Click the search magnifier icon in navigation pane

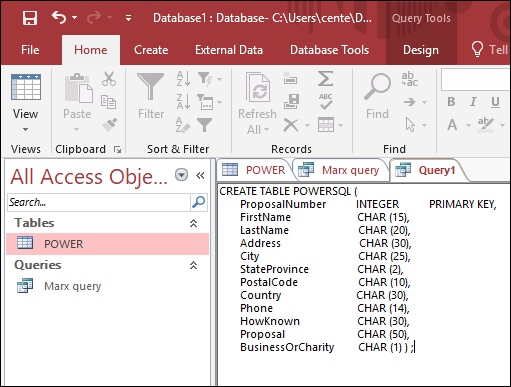click(x=199, y=202)
